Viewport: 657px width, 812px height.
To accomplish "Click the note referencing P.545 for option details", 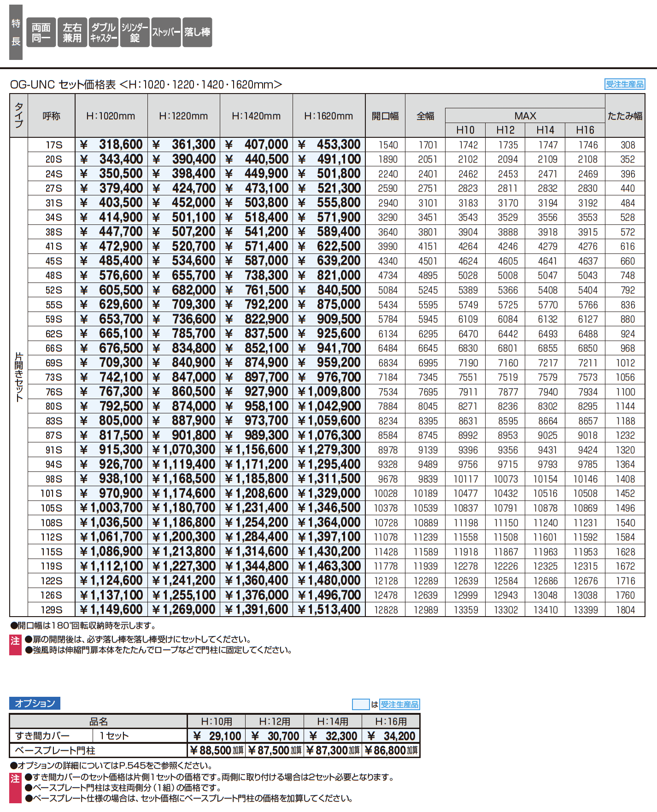I will coord(111,765).
